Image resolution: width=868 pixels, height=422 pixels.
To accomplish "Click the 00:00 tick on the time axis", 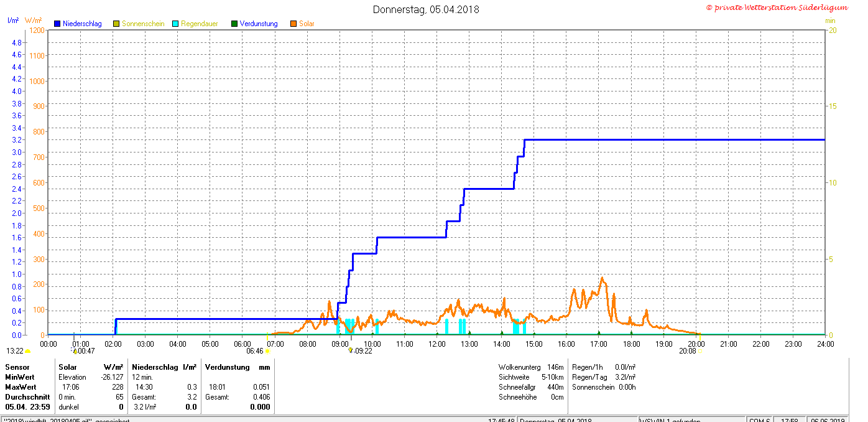I will 48,344.
